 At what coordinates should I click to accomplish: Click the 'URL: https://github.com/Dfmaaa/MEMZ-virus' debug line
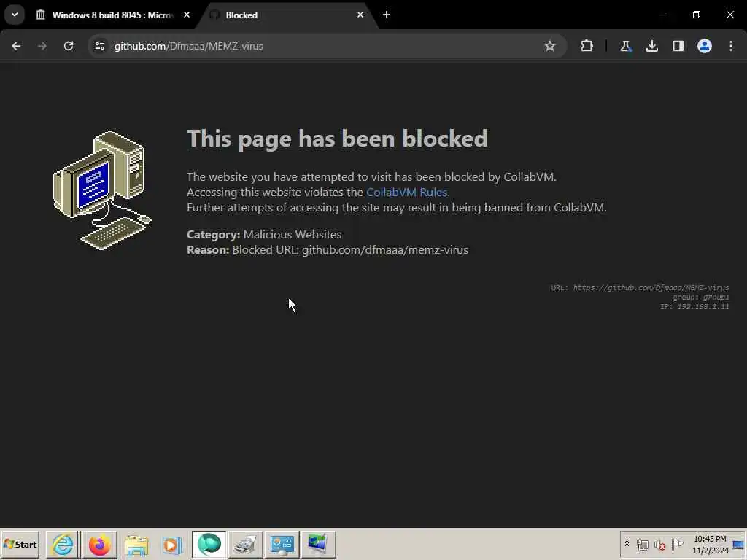click(x=640, y=287)
